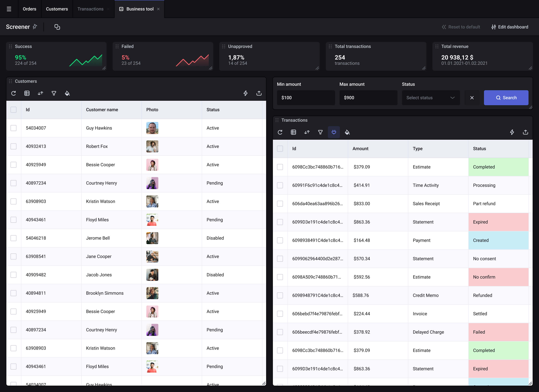The width and height of the screenshot is (539, 392).
Task: Open fill color tool in Transactions toolbar
Action: pyautogui.click(x=347, y=132)
